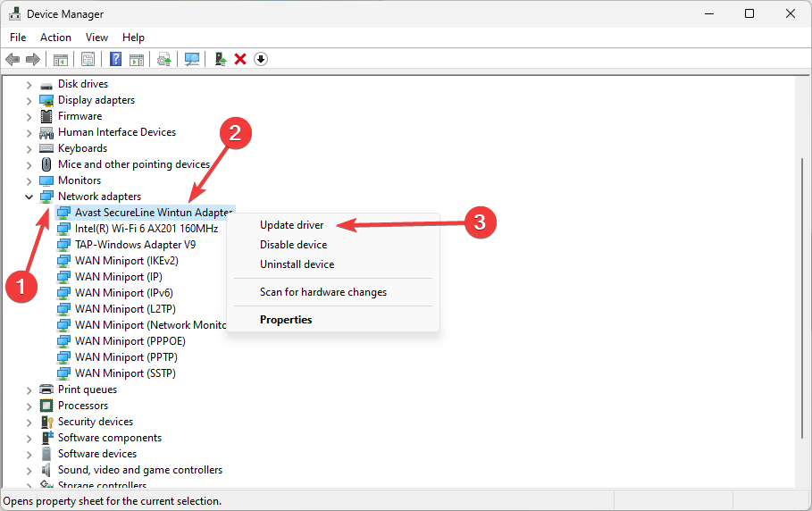Click the Action pane toolbar icon
812x511 pixels.
(x=137, y=60)
